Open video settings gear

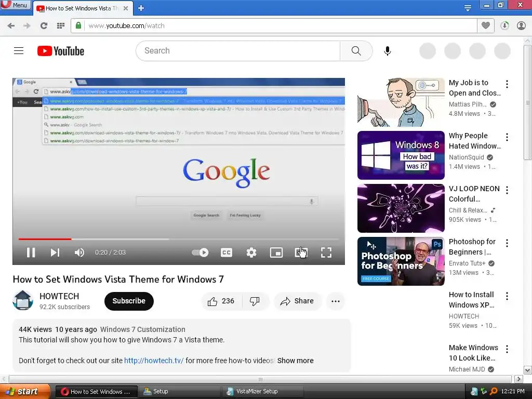click(251, 252)
